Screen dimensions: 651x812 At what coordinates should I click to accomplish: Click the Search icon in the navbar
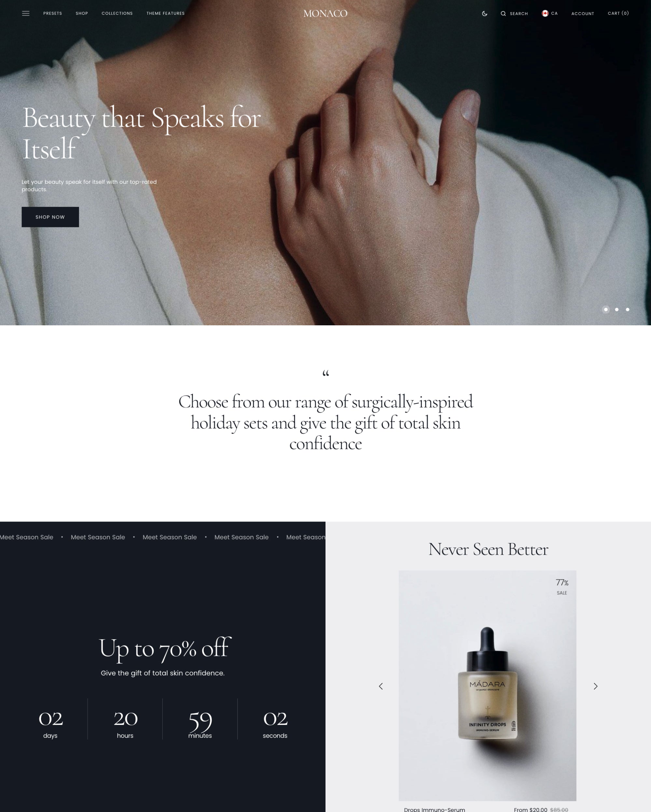click(x=504, y=13)
